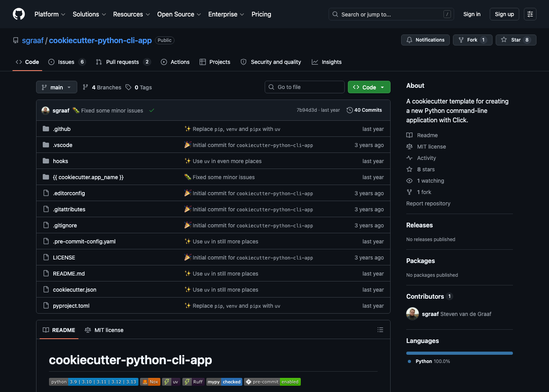Image resolution: width=549 pixels, height=392 pixels.
Task: Expand the Solutions menu
Action: pyautogui.click(x=89, y=14)
